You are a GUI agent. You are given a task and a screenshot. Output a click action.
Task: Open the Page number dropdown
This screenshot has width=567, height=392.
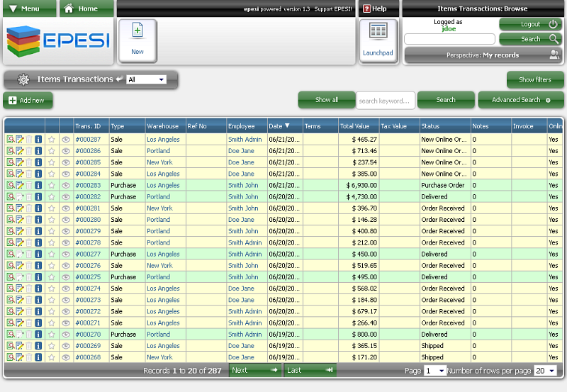(x=435, y=371)
